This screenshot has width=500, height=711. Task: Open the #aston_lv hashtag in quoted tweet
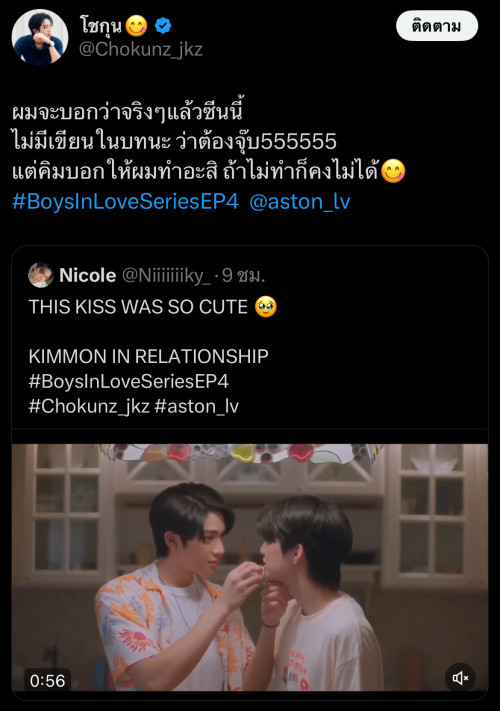(196, 406)
